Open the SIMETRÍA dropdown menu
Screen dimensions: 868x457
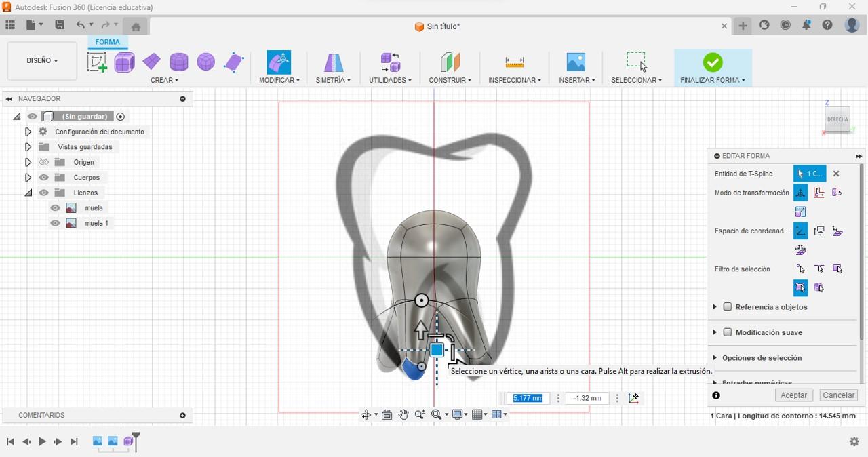[x=333, y=80]
